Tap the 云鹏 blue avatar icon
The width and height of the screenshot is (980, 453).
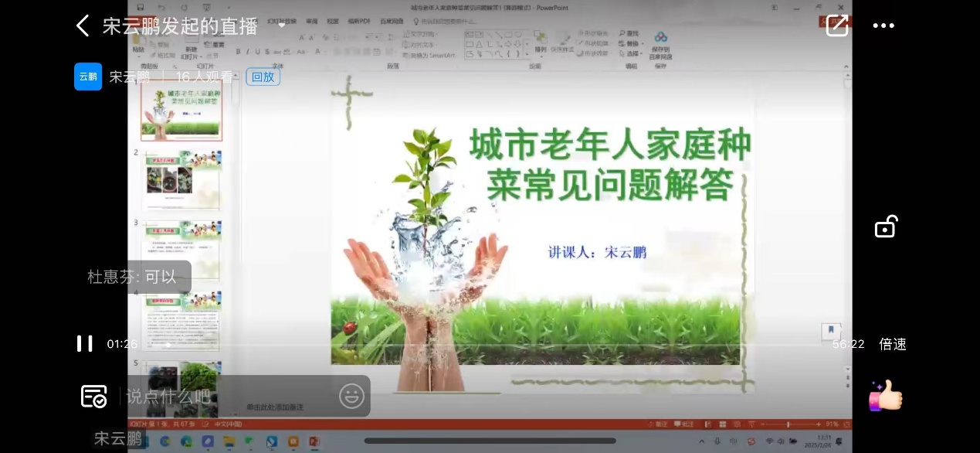pos(88,77)
